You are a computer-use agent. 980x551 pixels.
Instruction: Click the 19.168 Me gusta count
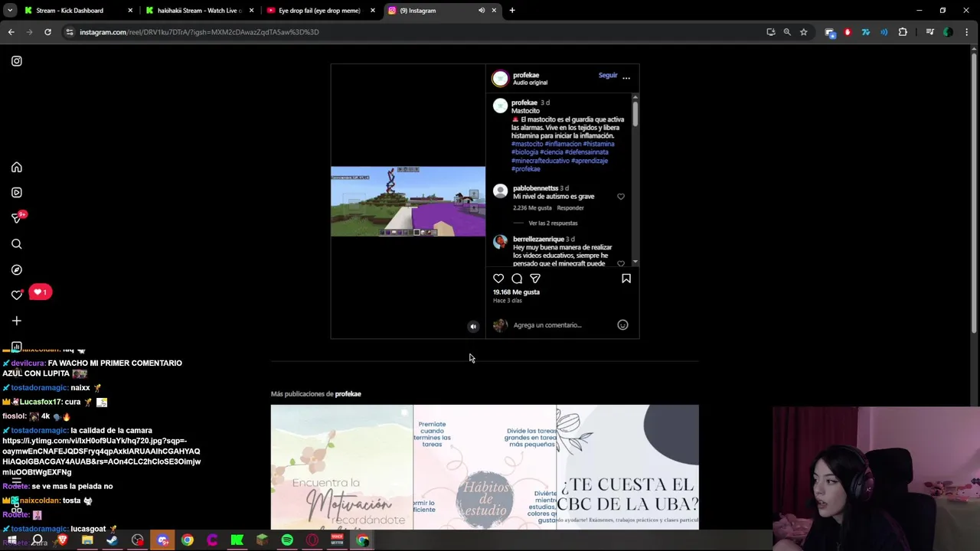516,292
